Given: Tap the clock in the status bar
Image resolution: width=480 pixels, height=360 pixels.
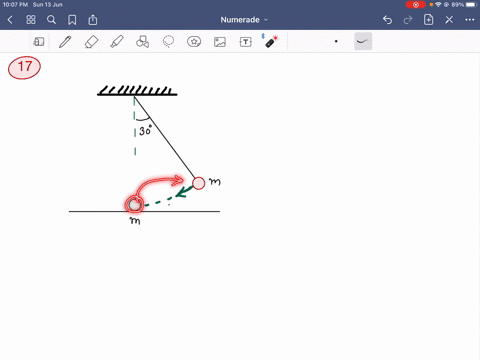Looking at the screenshot, I should click(x=15, y=5).
